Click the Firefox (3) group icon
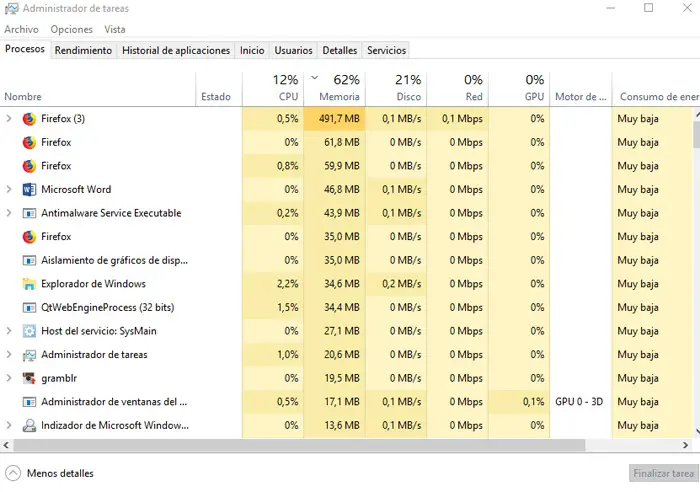The height and width of the screenshot is (492, 700). [x=29, y=118]
